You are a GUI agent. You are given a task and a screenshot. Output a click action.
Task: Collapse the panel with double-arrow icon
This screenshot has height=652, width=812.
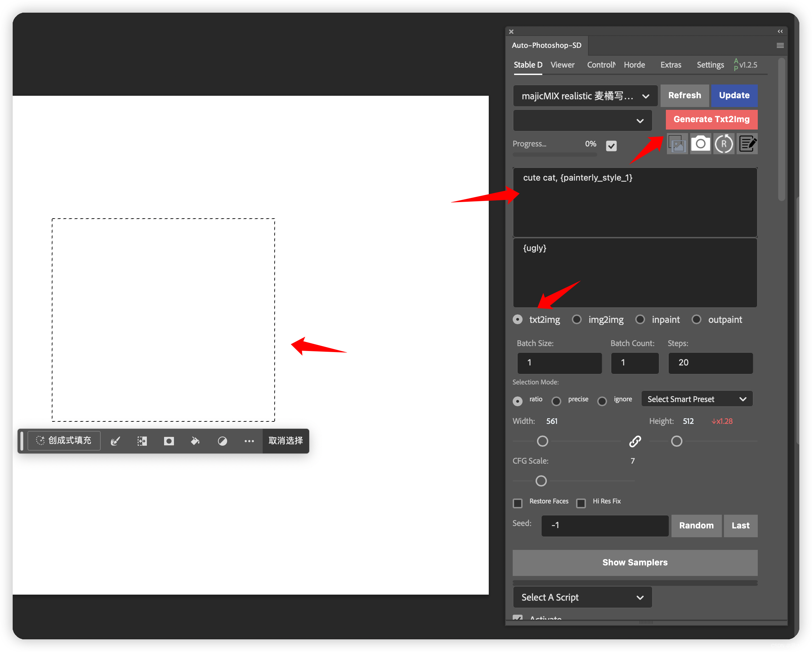(780, 31)
